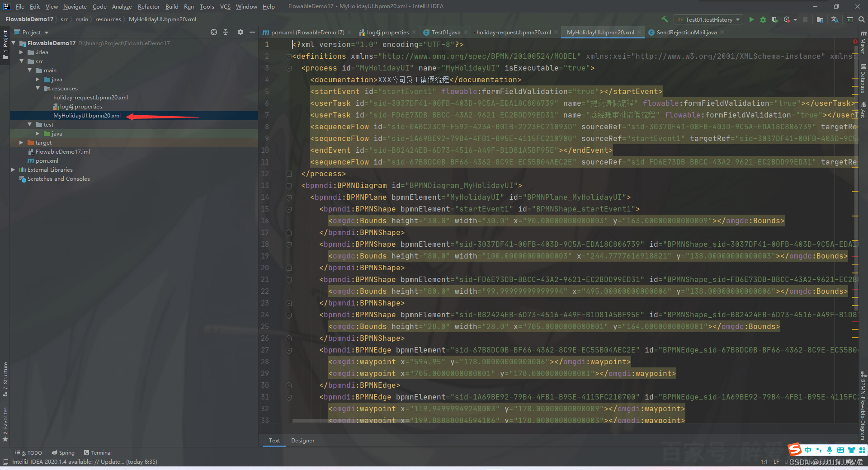The width and height of the screenshot is (868, 470).
Task: Open the Test01.testHistory run configuration dropdown
Action: click(708, 19)
